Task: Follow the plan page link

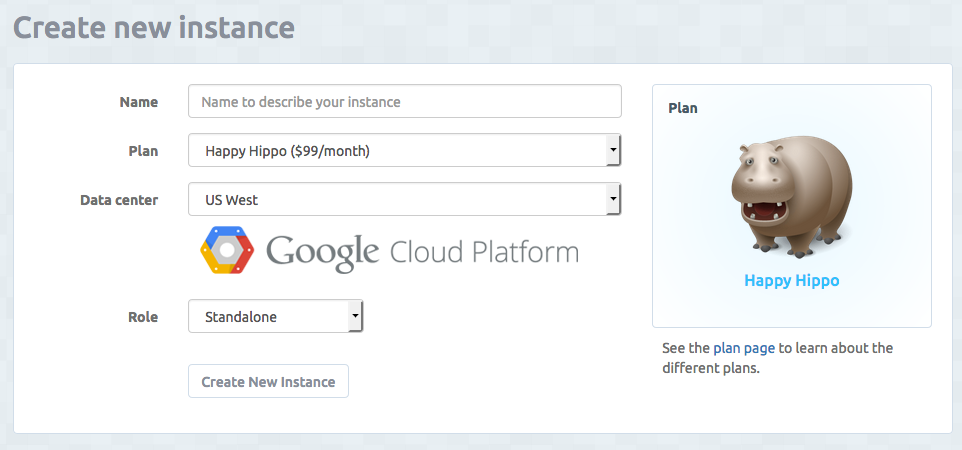Action: pyautogui.click(x=744, y=348)
